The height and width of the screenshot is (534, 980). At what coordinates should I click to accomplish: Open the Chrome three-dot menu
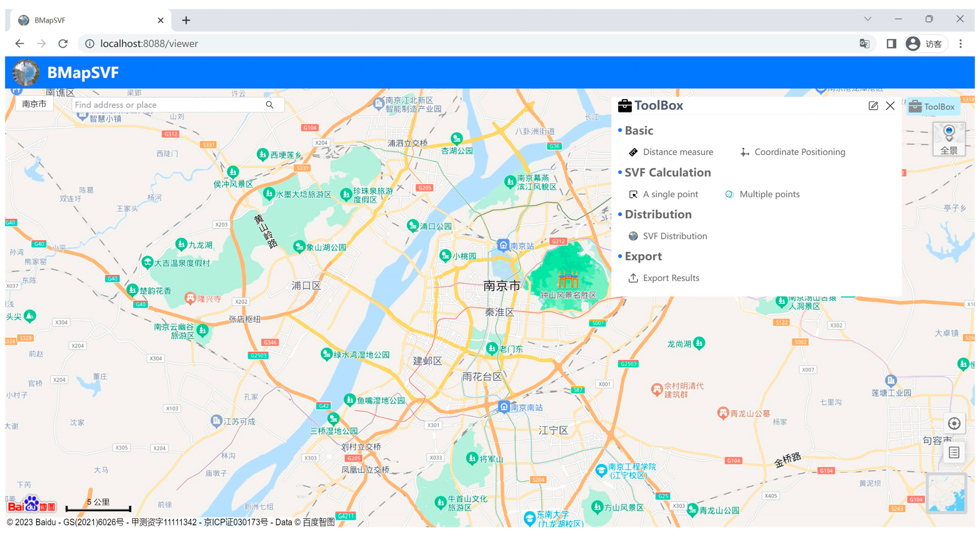click(960, 44)
